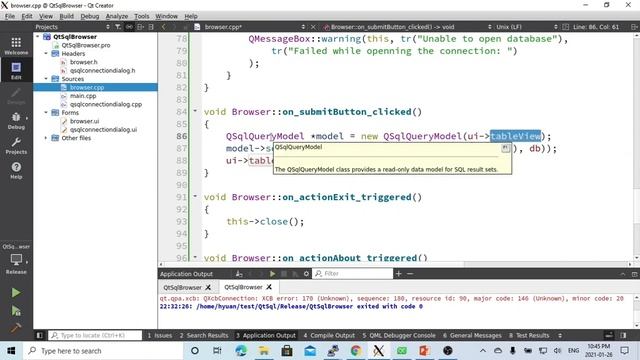Screen dimensions: 640x360
Task: Show the Compile Output pane
Action: (329, 336)
